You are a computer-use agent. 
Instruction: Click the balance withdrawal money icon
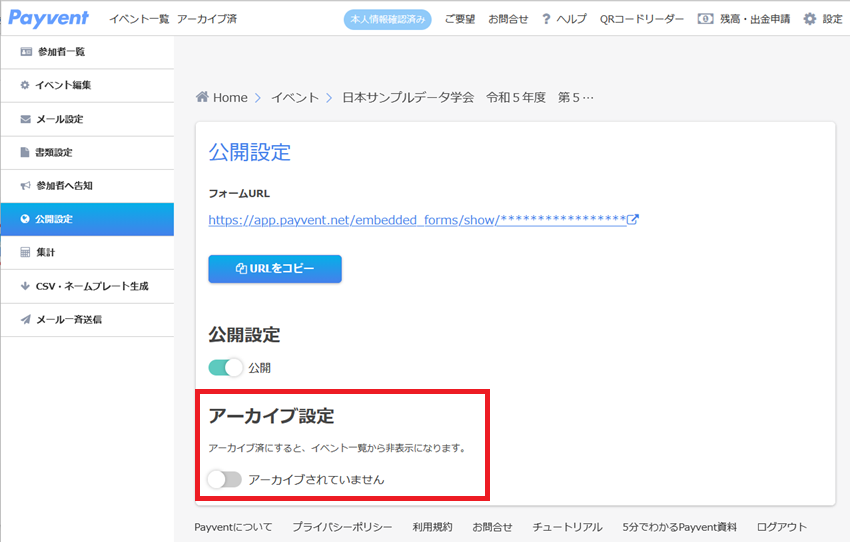[705, 19]
